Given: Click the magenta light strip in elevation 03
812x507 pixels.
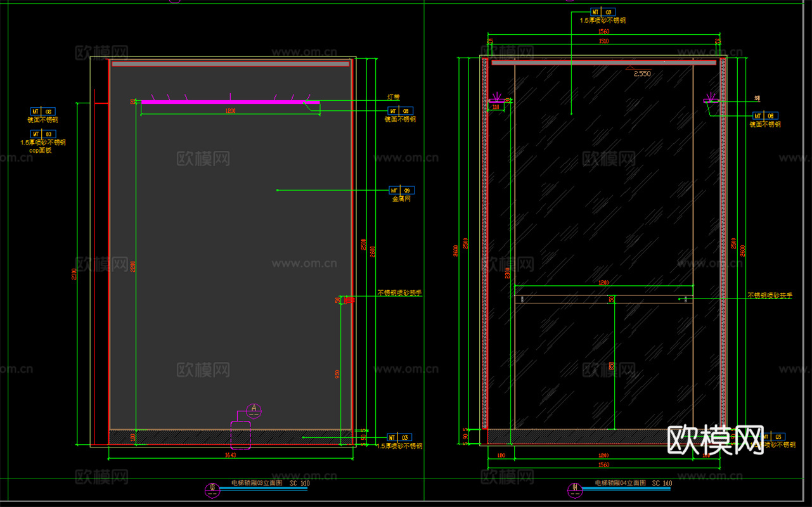Looking at the screenshot, I should (x=230, y=101).
